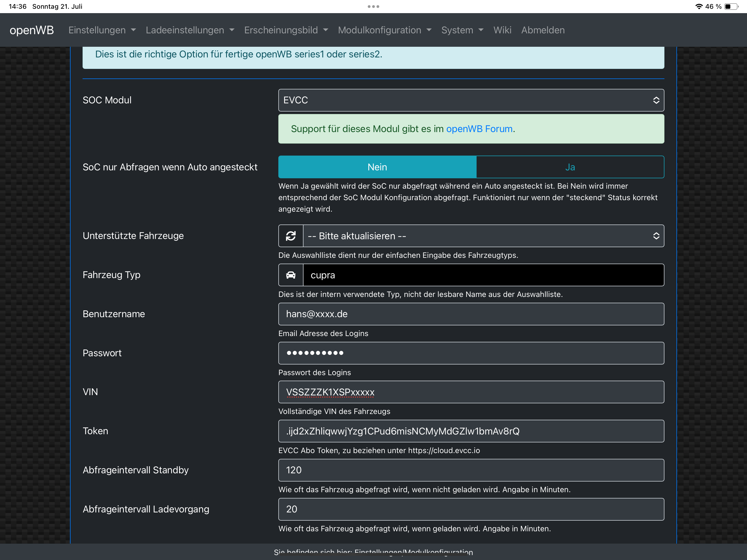Follow the openWB Forum link

(479, 129)
